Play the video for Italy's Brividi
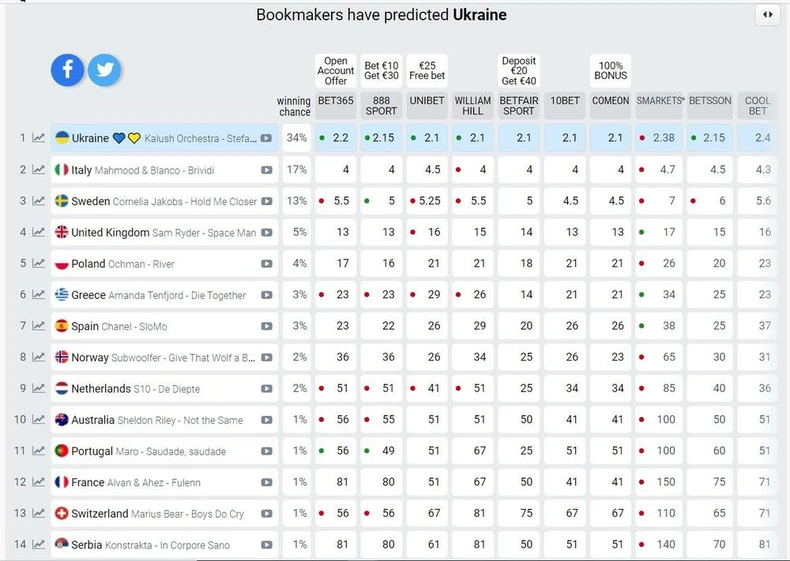This screenshot has height=561, width=790. click(x=267, y=170)
